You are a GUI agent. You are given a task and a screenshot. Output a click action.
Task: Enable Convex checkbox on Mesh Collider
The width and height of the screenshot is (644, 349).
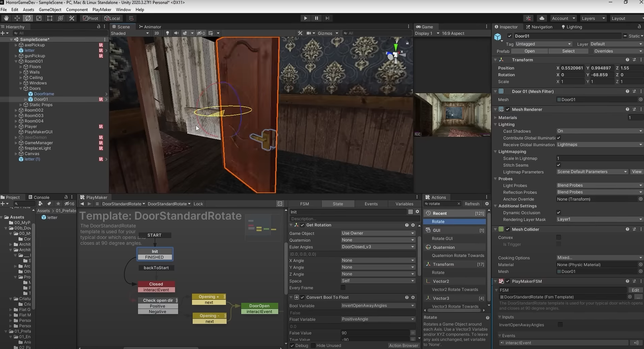point(558,237)
